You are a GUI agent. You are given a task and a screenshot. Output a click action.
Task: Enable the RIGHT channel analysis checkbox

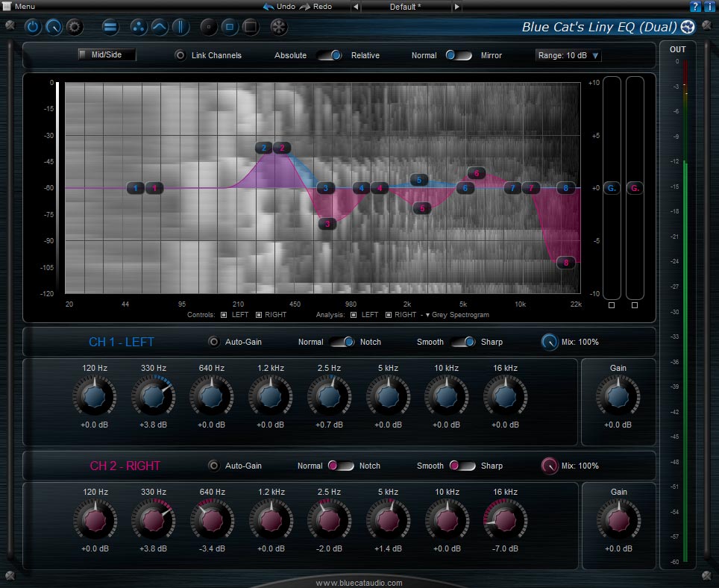(x=389, y=315)
